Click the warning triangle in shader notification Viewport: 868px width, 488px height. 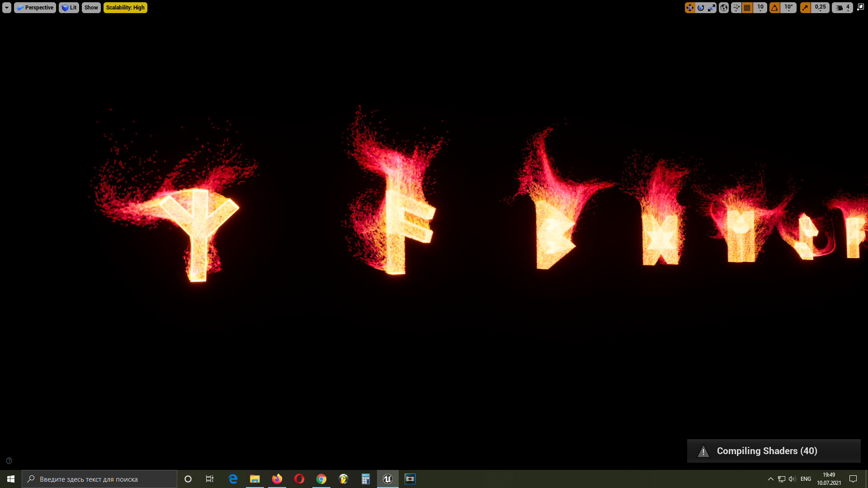click(703, 451)
